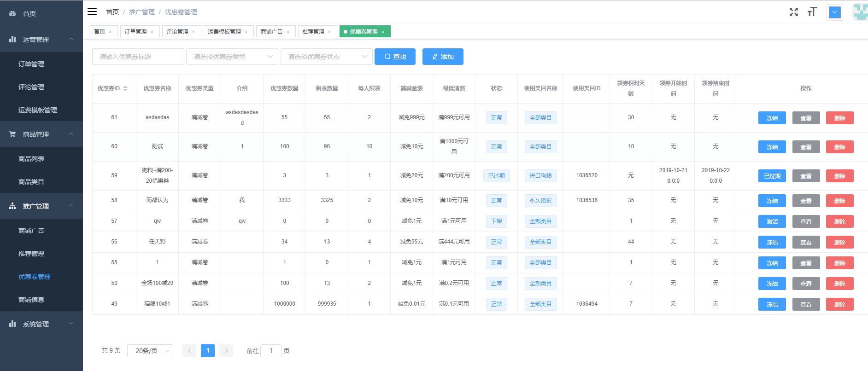Viewport: 868px width, 371px height.
Task: Close the 商铺广告 tab with its x
Action: click(288, 32)
